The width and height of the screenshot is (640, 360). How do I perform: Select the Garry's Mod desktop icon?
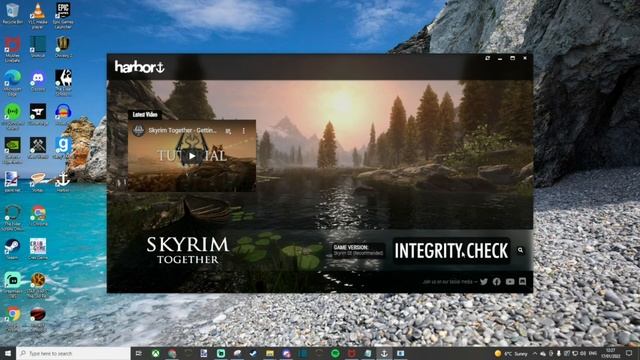(63, 147)
